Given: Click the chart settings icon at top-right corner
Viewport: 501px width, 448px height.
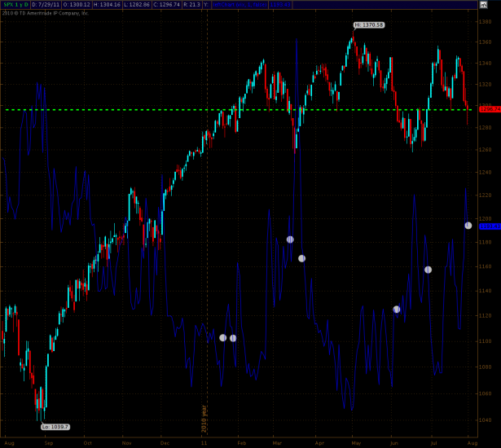Looking at the screenshot, I should click(483, 4).
